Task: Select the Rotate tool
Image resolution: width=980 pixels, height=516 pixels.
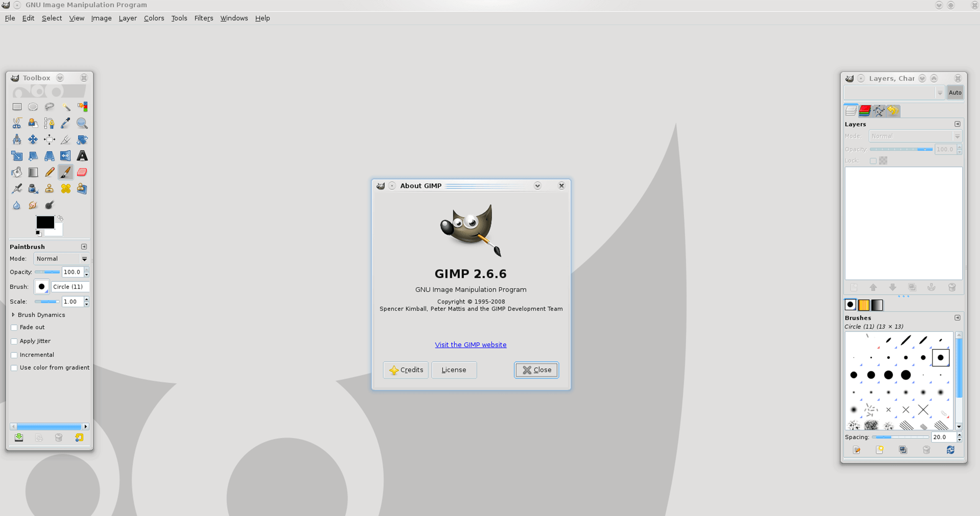Action: click(x=82, y=139)
